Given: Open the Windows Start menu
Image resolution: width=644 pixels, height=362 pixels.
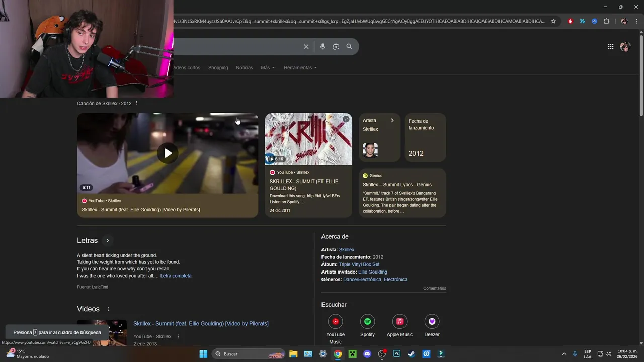Looking at the screenshot, I should pos(203,354).
